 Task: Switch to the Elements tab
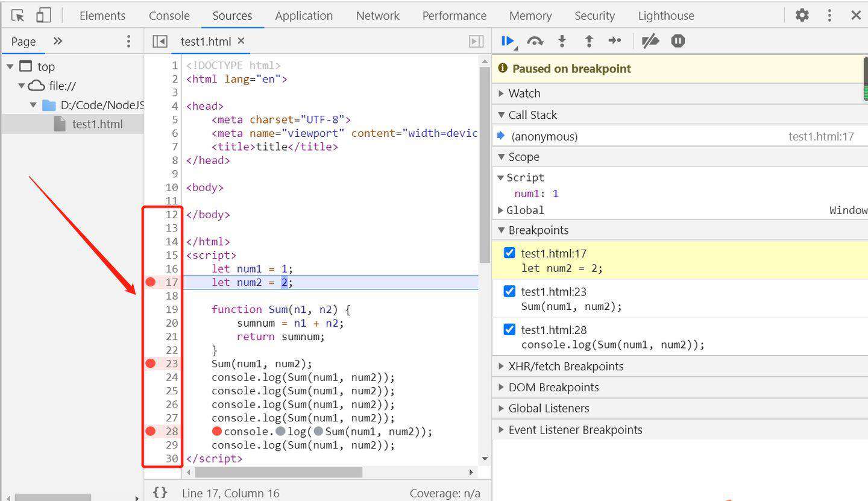click(102, 16)
